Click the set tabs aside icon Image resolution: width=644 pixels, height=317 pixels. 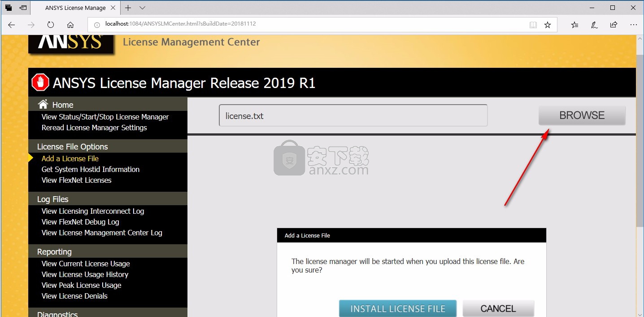(23, 8)
